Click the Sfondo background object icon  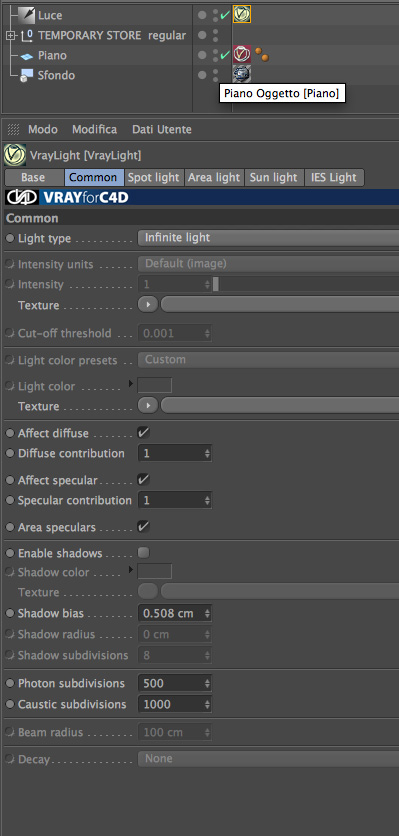[x=27, y=76]
